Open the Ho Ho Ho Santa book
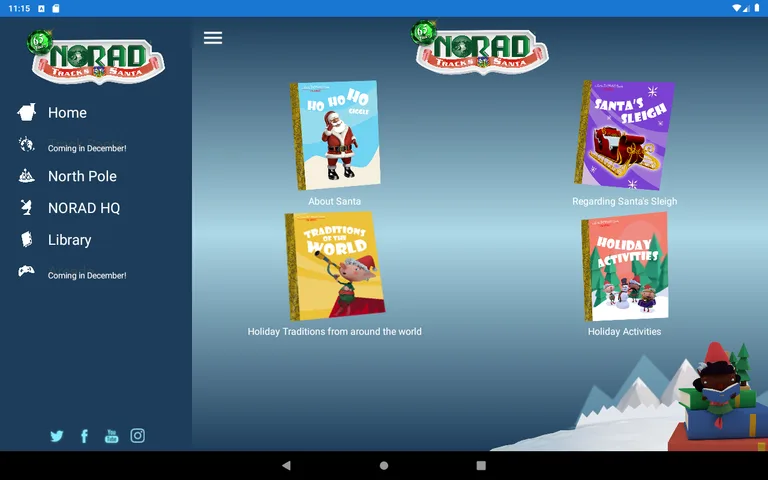768x480 pixels. coord(335,135)
